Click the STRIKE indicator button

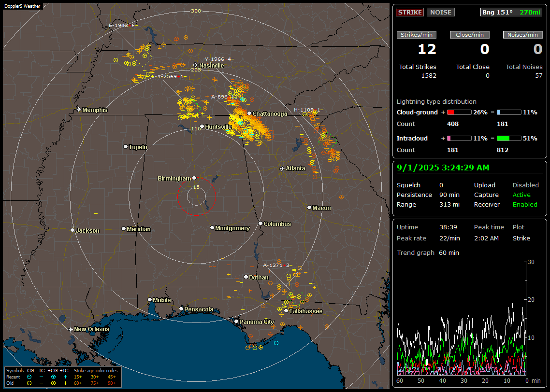point(410,12)
